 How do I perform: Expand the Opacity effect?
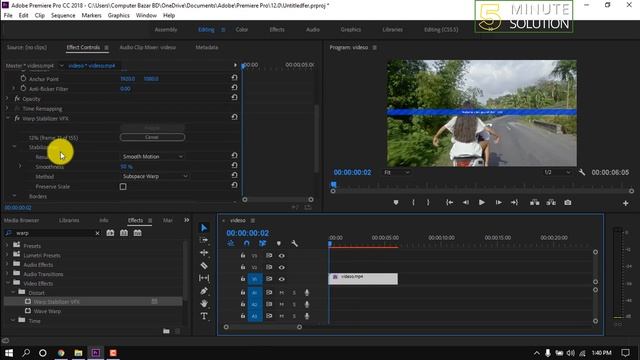point(7,98)
